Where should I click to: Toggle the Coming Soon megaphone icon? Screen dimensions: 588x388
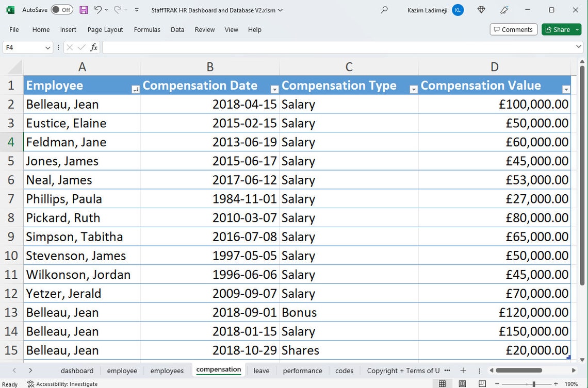coord(504,9)
